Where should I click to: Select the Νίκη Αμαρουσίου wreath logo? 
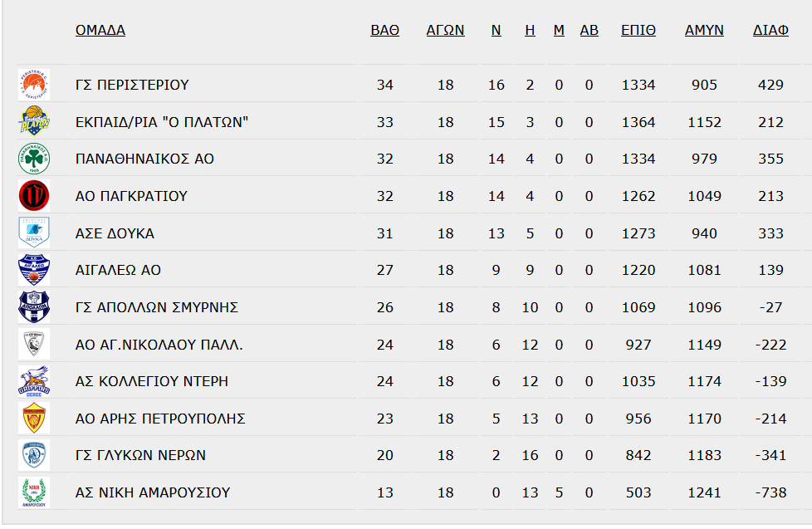pyautogui.click(x=34, y=492)
